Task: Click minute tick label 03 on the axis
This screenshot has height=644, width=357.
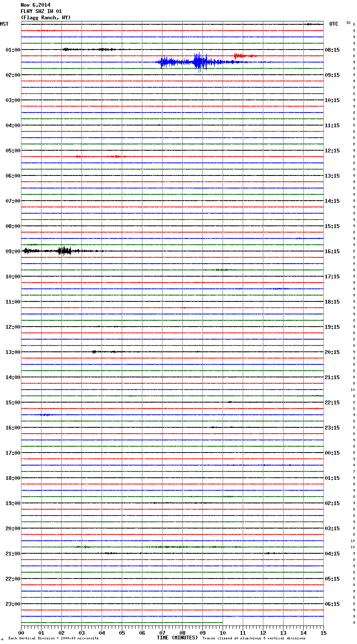Action: (x=81, y=633)
